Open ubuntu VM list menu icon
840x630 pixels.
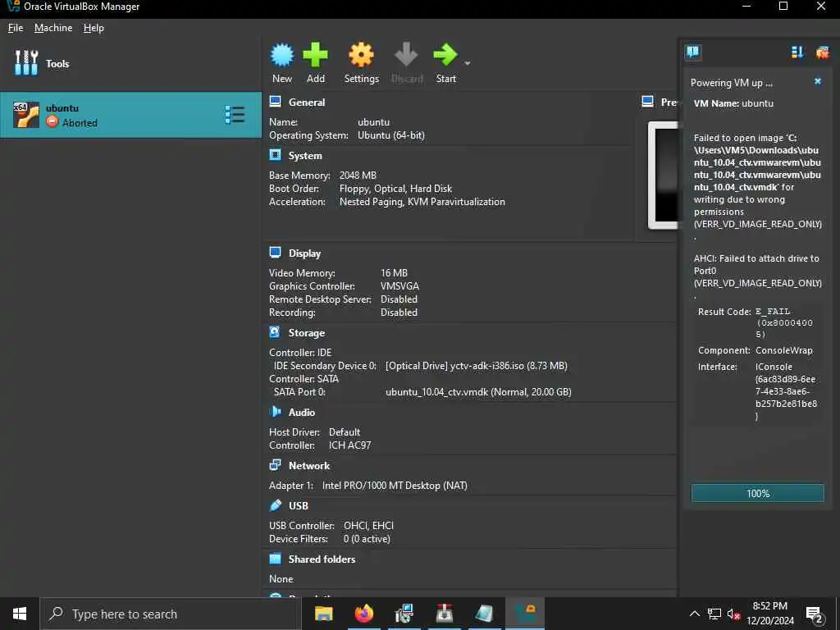(x=235, y=115)
